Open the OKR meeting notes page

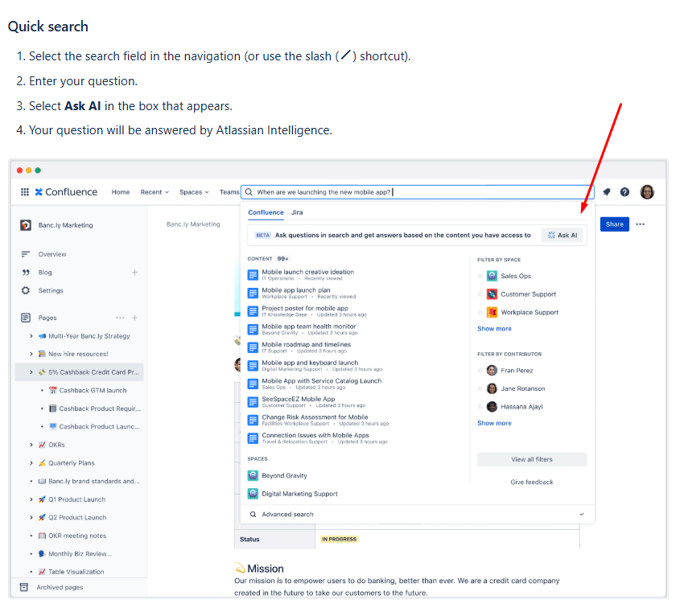77,536
